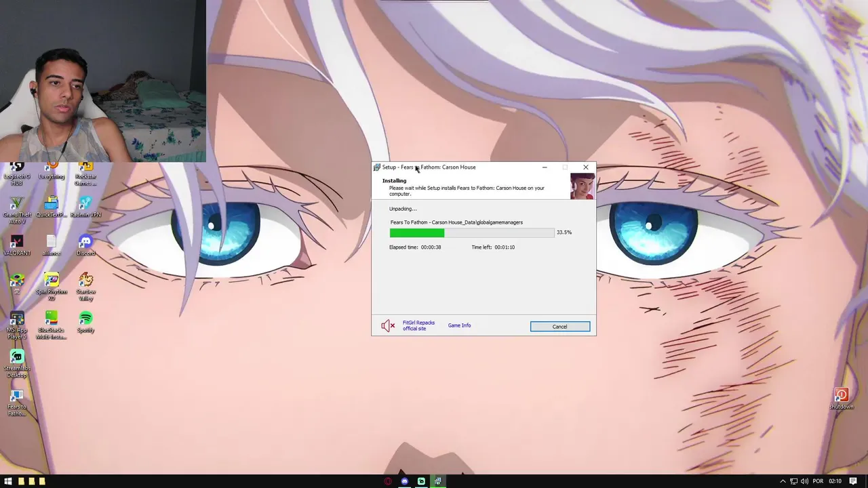Open the FitGirl Repacks official site link
This screenshot has width=868, height=488.
pos(418,325)
